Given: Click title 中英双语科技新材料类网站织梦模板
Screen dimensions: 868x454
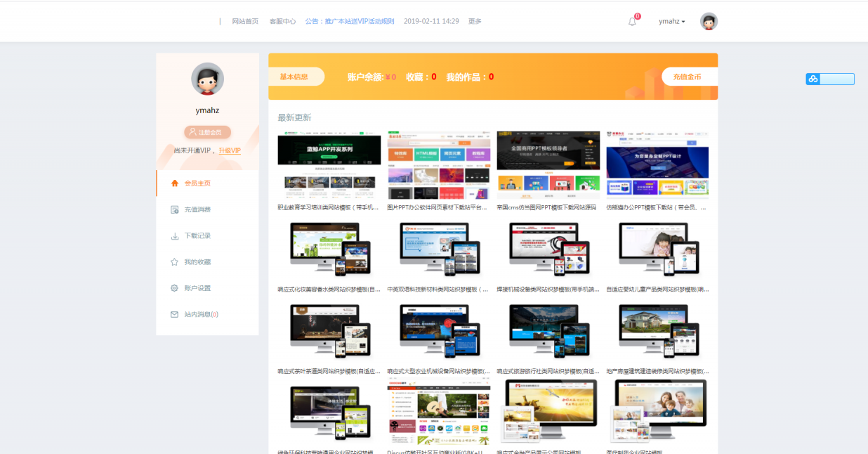Looking at the screenshot, I should point(439,289).
